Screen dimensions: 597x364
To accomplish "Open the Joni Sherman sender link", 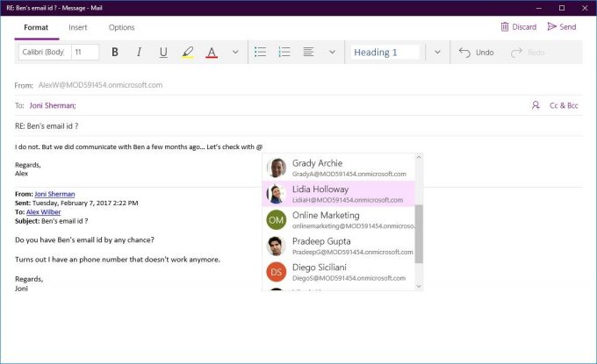I will pyautogui.click(x=54, y=194).
